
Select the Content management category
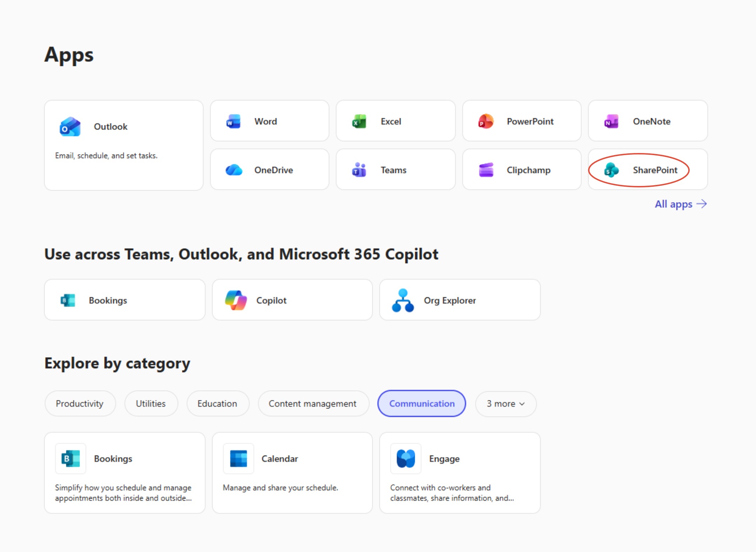pyautogui.click(x=312, y=404)
